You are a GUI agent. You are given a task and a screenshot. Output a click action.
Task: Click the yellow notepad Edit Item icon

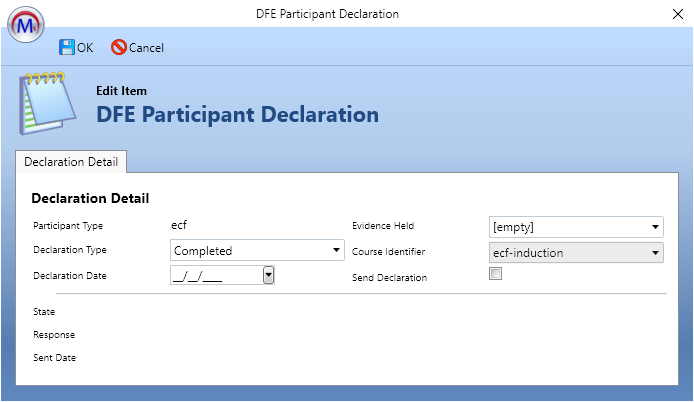coord(43,100)
